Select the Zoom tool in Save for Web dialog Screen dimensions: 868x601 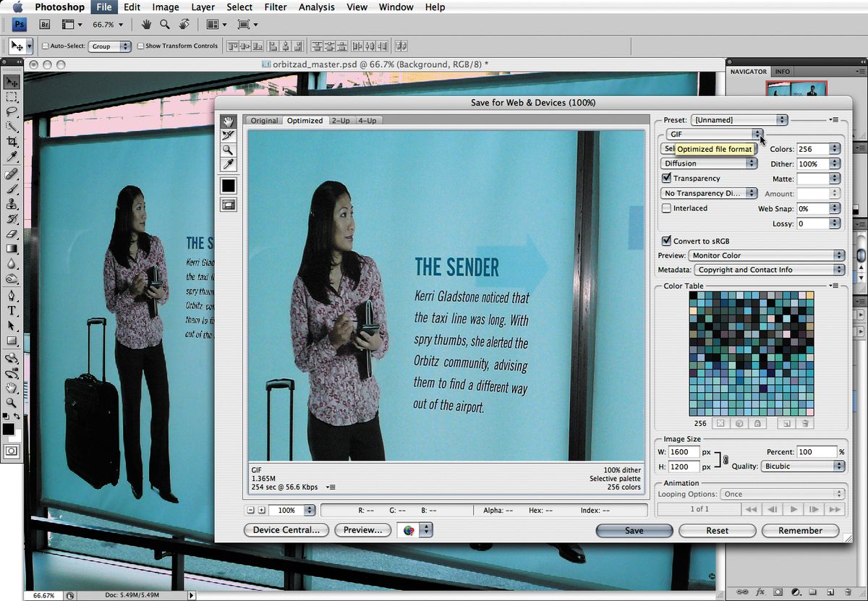coord(229,150)
